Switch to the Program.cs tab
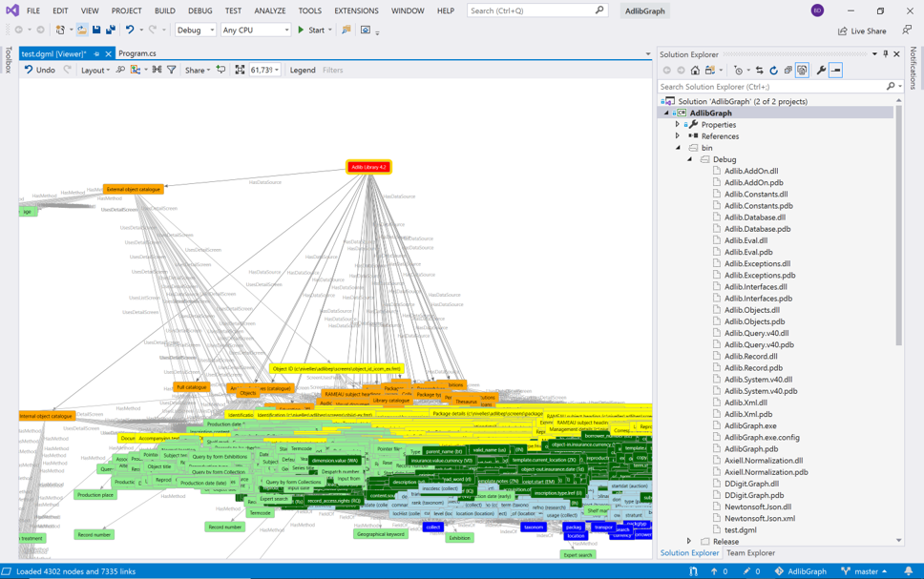924x579 pixels. 137,53
